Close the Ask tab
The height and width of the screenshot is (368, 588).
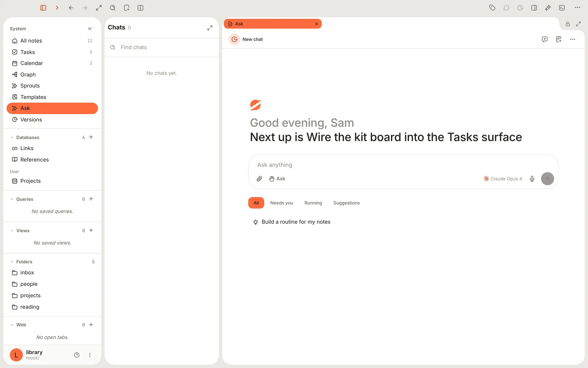point(316,24)
